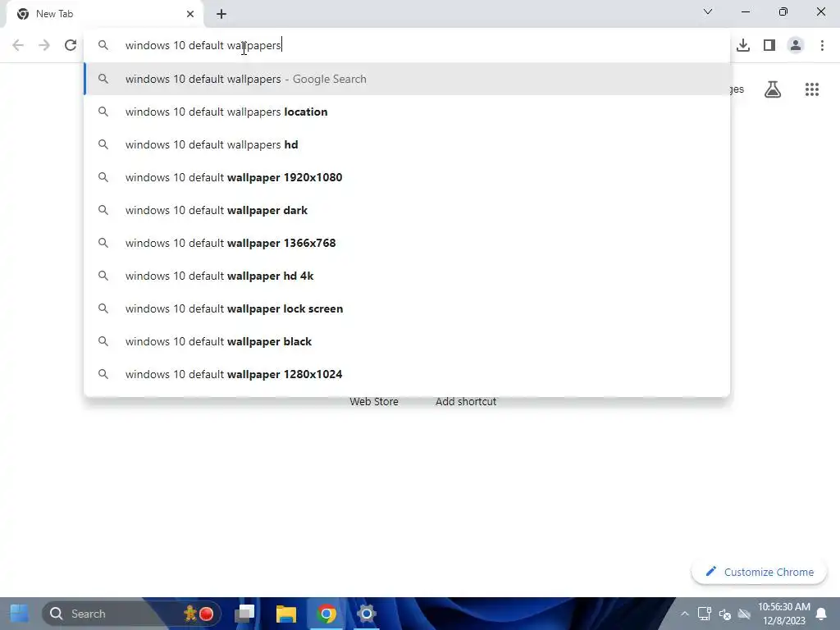Viewport: 840px width, 630px height.
Task: Expand the hidden system tray icons chevron
Action: coord(685,614)
